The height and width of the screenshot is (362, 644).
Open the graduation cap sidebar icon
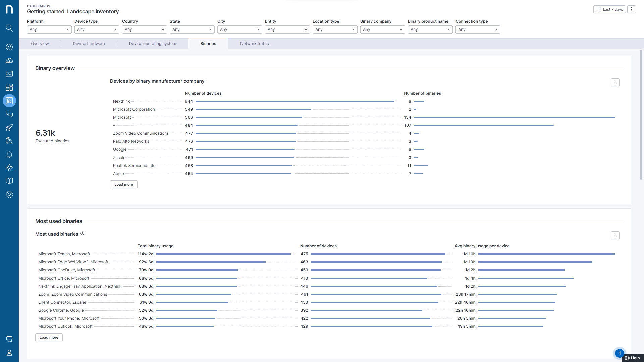coord(9,168)
